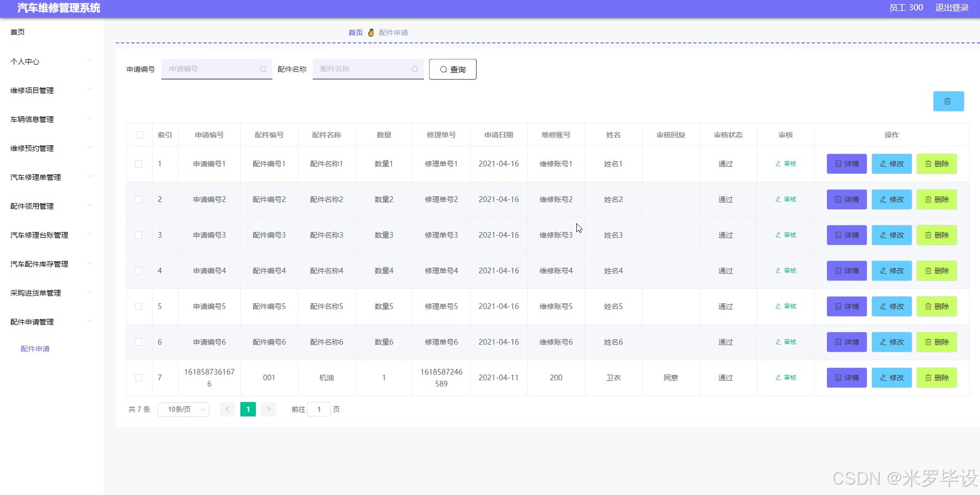Click 修改 for row 申请编号2
This screenshot has width=980, height=495.
(x=892, y=199)
